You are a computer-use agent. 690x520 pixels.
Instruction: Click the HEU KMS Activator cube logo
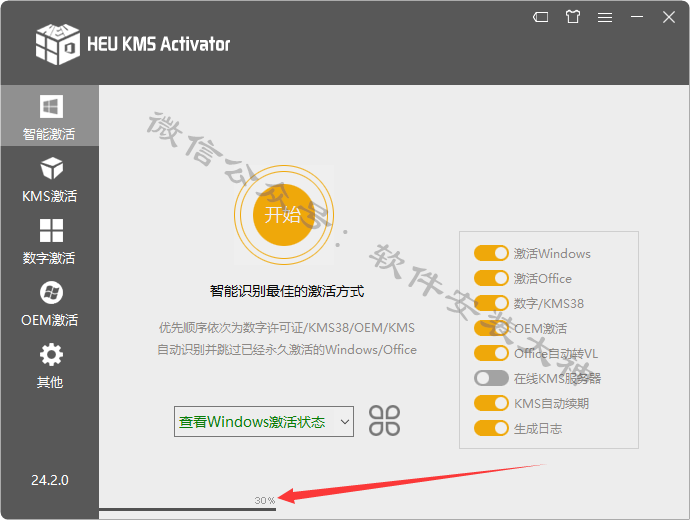click(x=58, y=44)
